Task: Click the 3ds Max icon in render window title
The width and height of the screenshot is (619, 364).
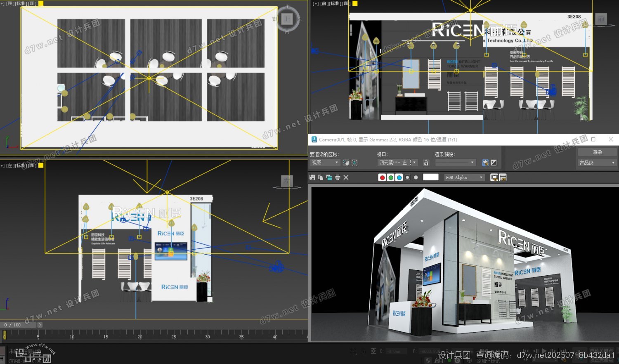Action: [314, 139]
